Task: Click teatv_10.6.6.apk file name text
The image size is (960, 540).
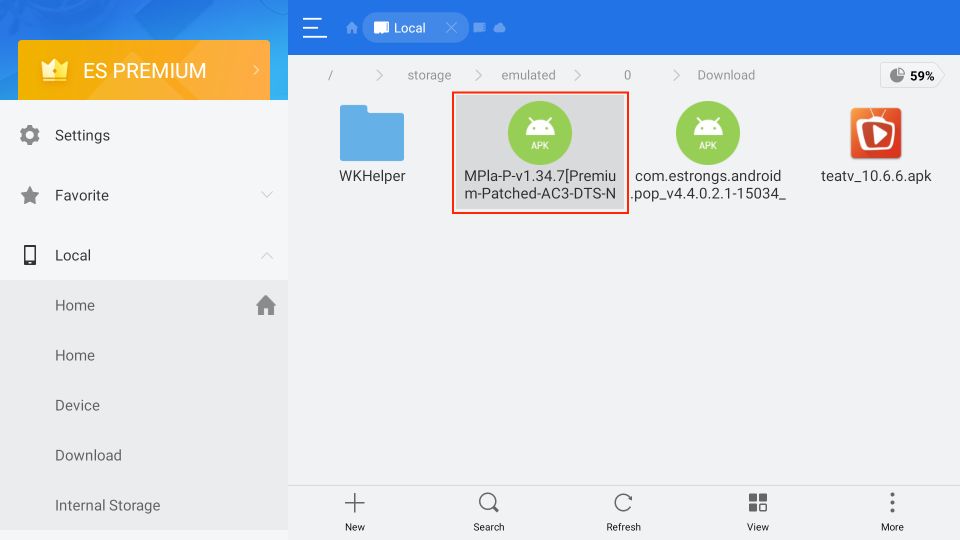Action: point(876,176)
